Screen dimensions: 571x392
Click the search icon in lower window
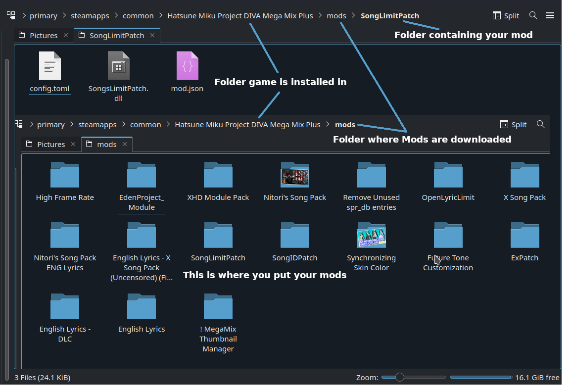click(541, 124)
